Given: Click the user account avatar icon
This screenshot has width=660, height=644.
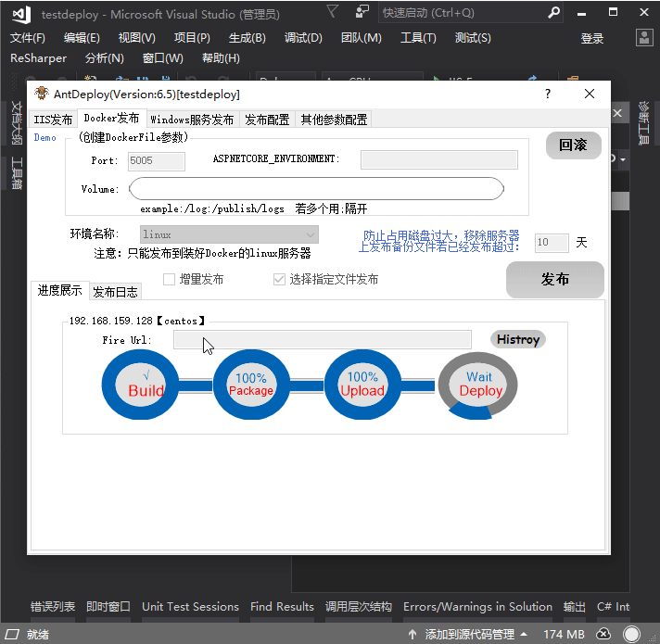Looking at the screenshot, I should pyautogui.click(x=645, y=38).
